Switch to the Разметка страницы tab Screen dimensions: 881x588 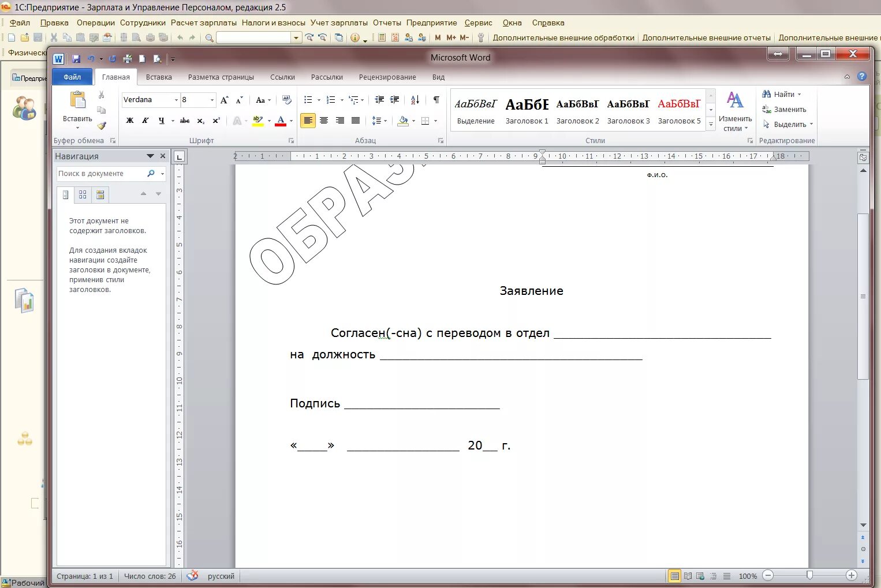coord(221,77)
